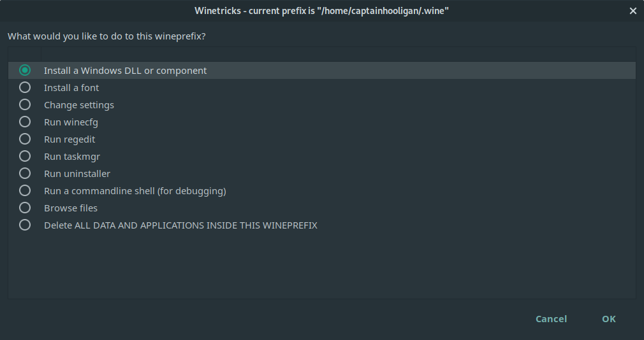The image size is (644, 340).
Task: Click the narrow first column header of the list
Action: 25,54
